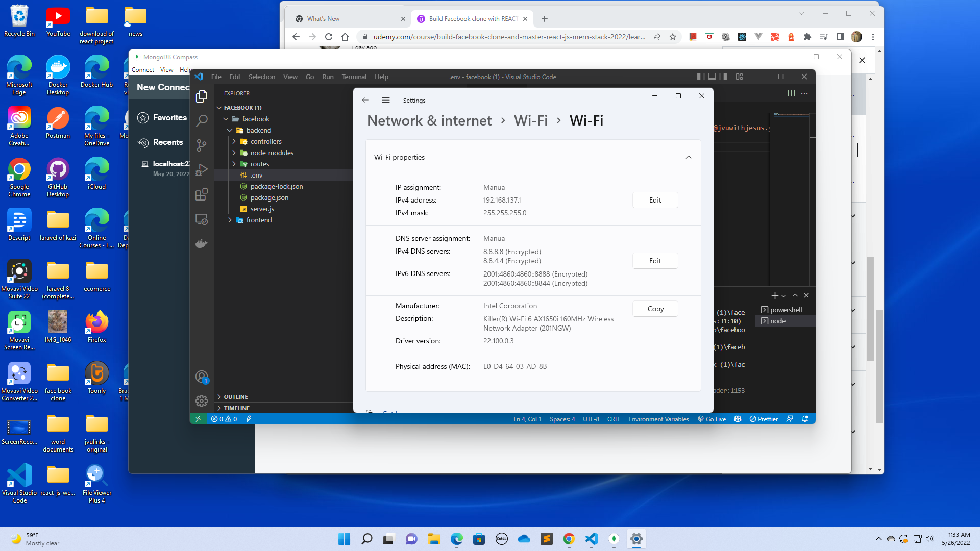Open VS Code Selection menu
Screen dimensions: 980x551
pos(262,77)
